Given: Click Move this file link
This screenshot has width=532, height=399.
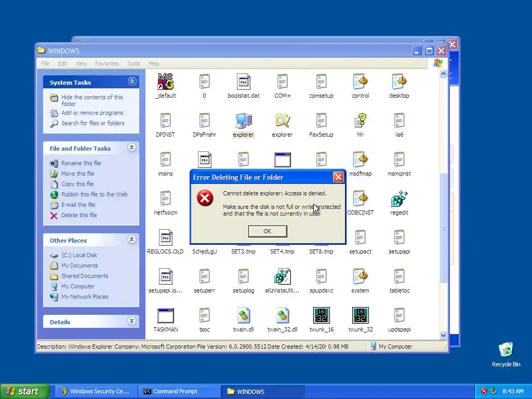Looking at the screenshot, I should (x=78, y=174).
